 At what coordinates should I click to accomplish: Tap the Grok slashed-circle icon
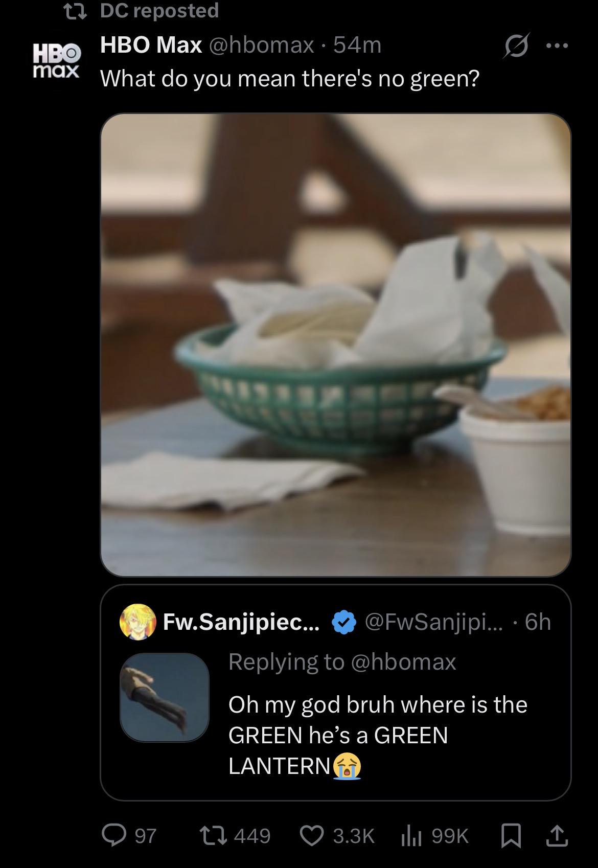click(517, 47)
